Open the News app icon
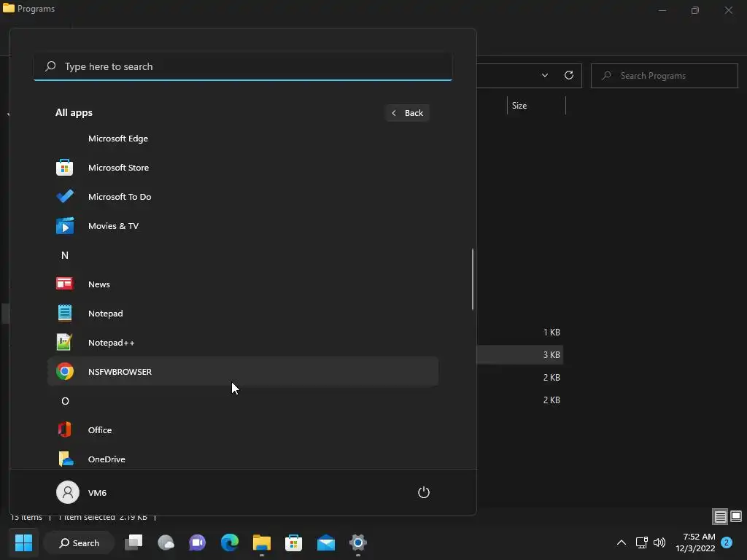This screenshot has width=747, height=560. [64, 284]
